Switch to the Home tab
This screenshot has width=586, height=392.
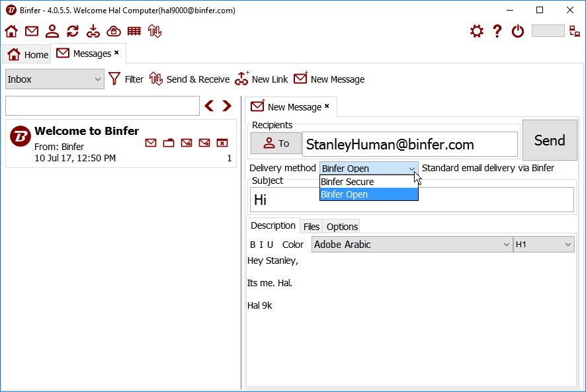pyautogui.click(x=28, y=54)
